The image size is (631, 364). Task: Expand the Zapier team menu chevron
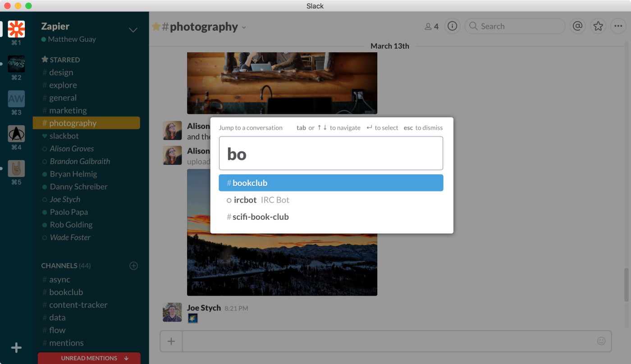coord(133,30)
